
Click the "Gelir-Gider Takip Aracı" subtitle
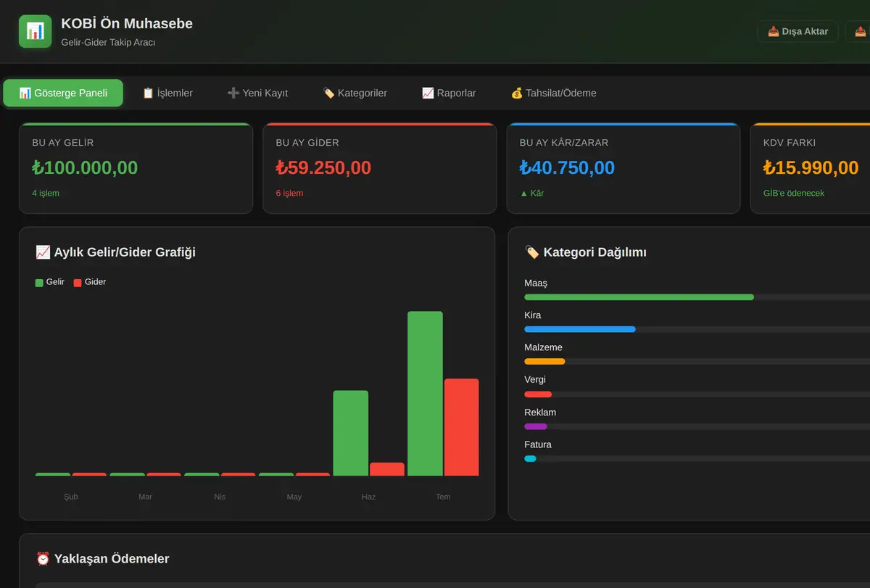tap(108, 42)
